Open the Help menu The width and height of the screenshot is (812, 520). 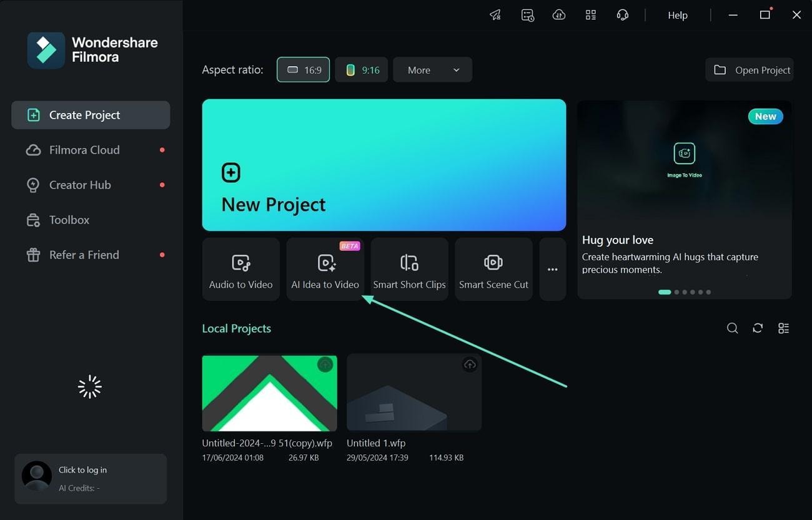[x=678, y=16]
